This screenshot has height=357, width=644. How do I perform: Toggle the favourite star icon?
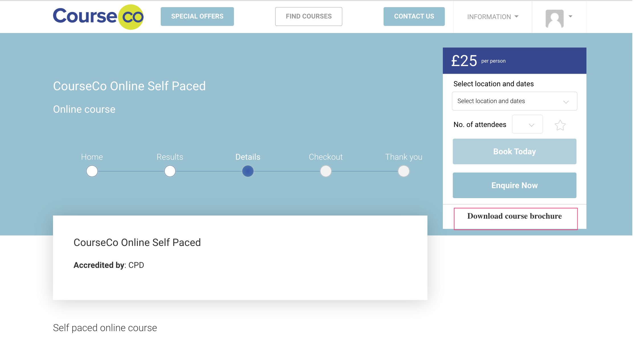[x=560, y=125]
